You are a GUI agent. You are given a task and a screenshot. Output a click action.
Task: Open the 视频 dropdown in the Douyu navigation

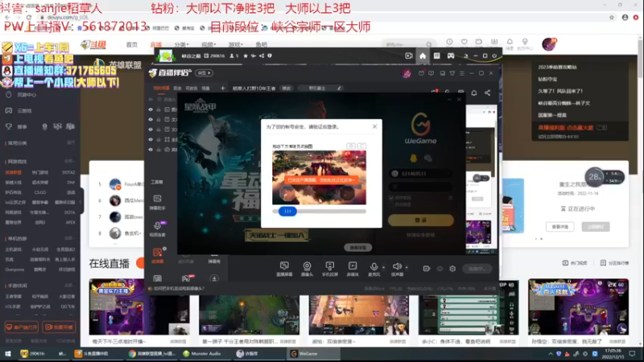tap(208, 44)
